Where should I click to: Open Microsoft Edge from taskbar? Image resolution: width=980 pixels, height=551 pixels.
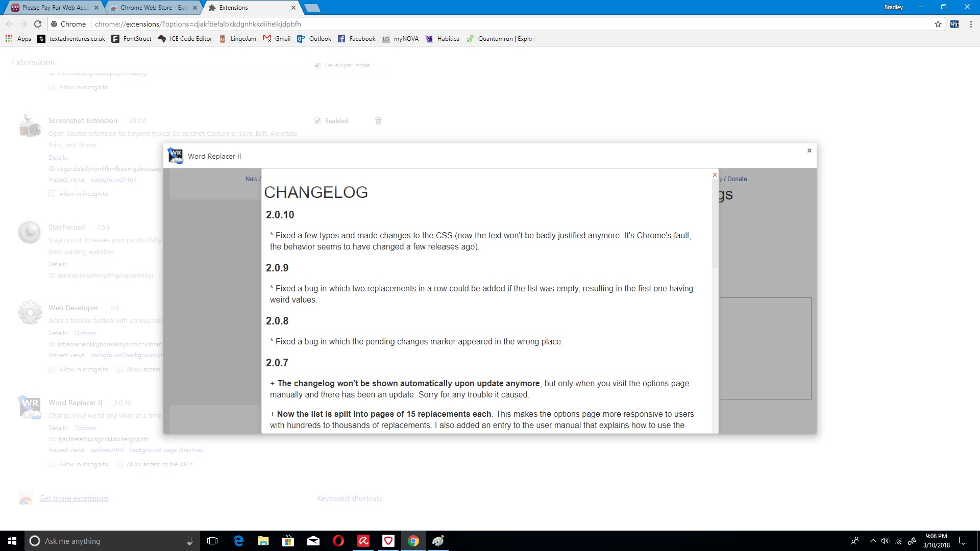pos(238,541)
